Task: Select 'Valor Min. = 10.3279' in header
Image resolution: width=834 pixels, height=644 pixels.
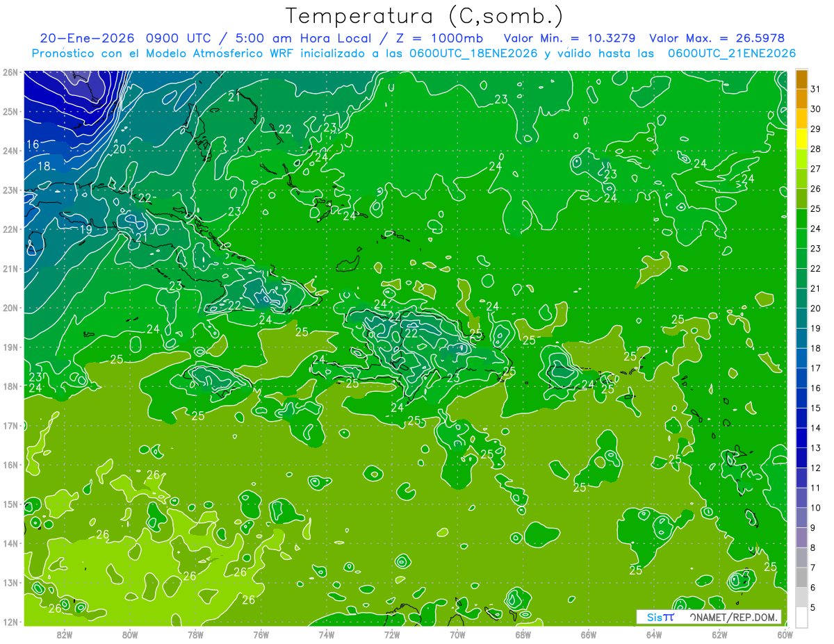Action: [570, 38]
